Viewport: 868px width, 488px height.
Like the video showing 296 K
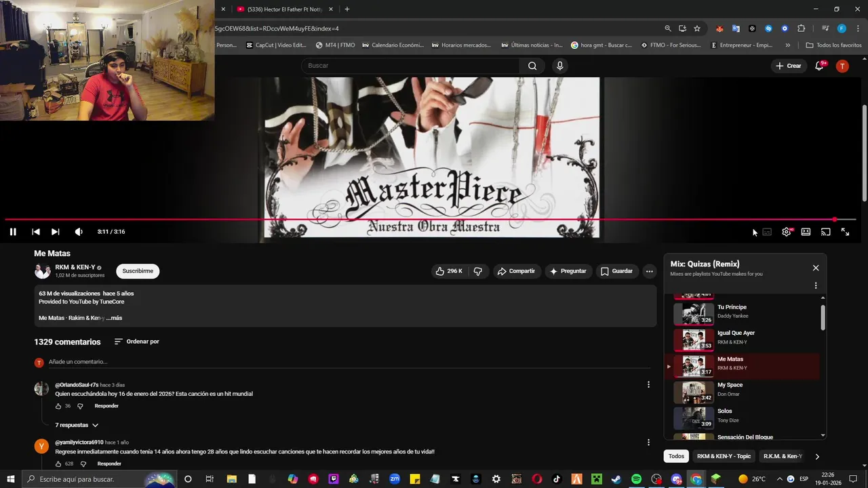448,271
